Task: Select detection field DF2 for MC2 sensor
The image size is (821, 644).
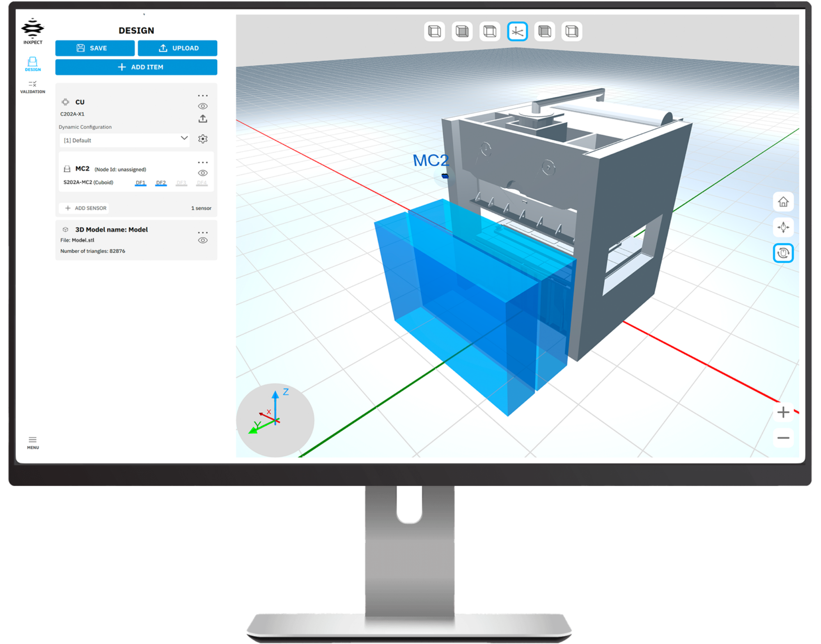Action: point(161,183)
